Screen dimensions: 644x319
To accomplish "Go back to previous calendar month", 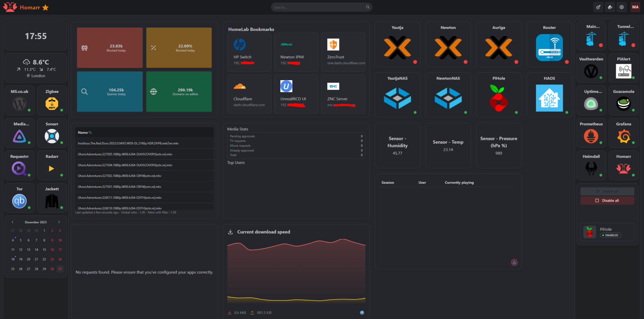I will pyautogui.click(x=12, y=222).
